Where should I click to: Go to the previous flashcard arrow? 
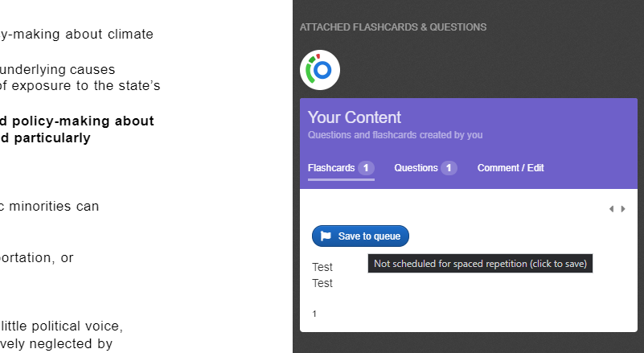(x=611, y=209)
